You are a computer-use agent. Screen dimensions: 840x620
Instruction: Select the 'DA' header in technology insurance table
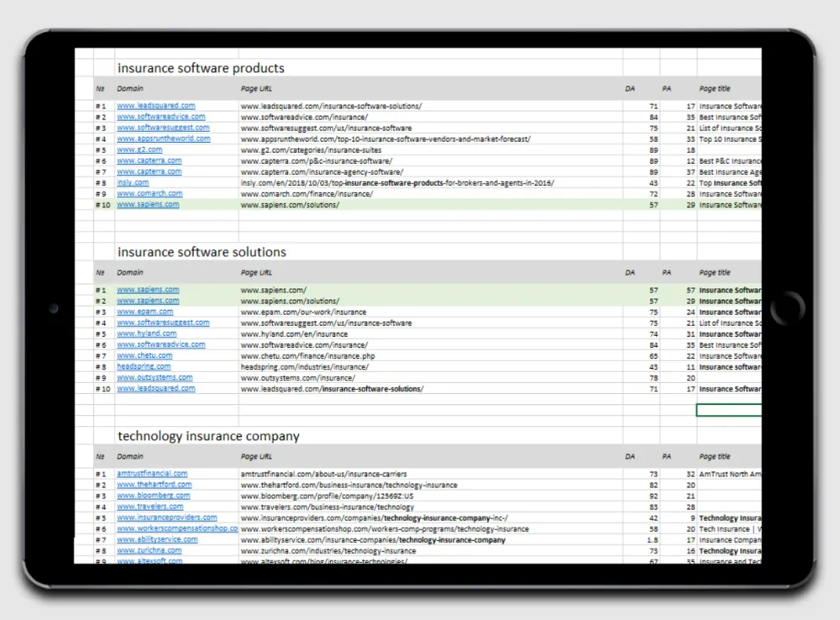(630, 456)
